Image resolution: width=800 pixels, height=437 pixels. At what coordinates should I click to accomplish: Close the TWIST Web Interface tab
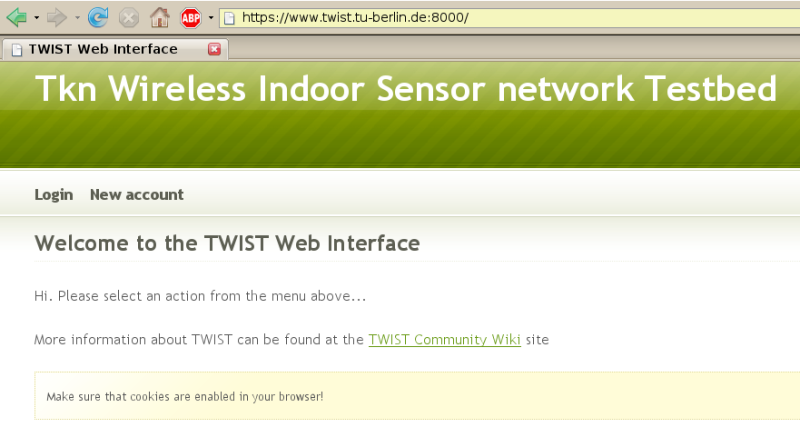214,49
